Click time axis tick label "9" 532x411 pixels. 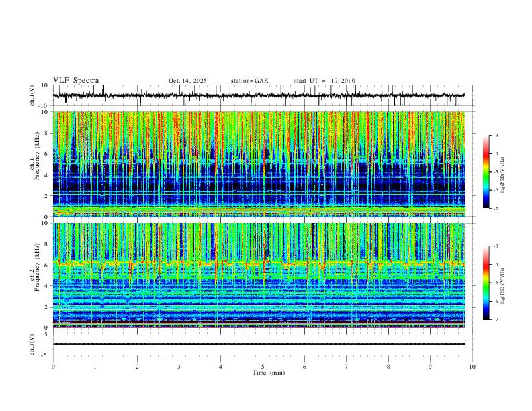click(430, 367)
